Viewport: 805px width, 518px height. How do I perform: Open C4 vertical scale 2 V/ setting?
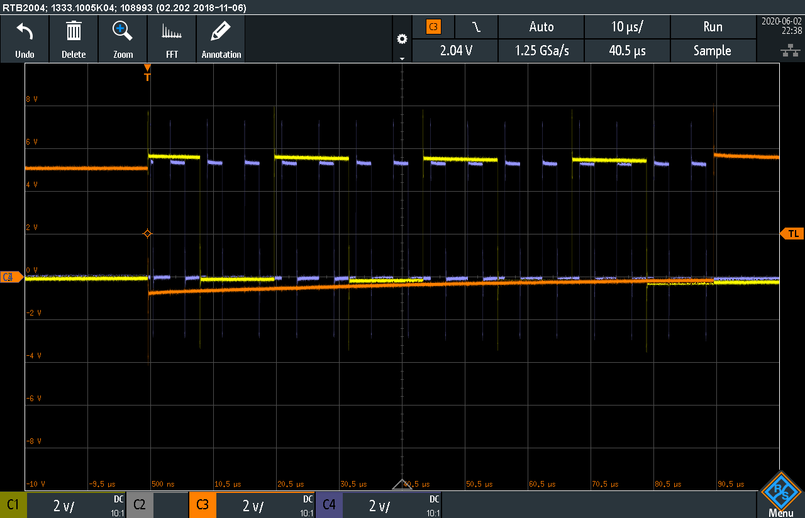click(379, 506)
